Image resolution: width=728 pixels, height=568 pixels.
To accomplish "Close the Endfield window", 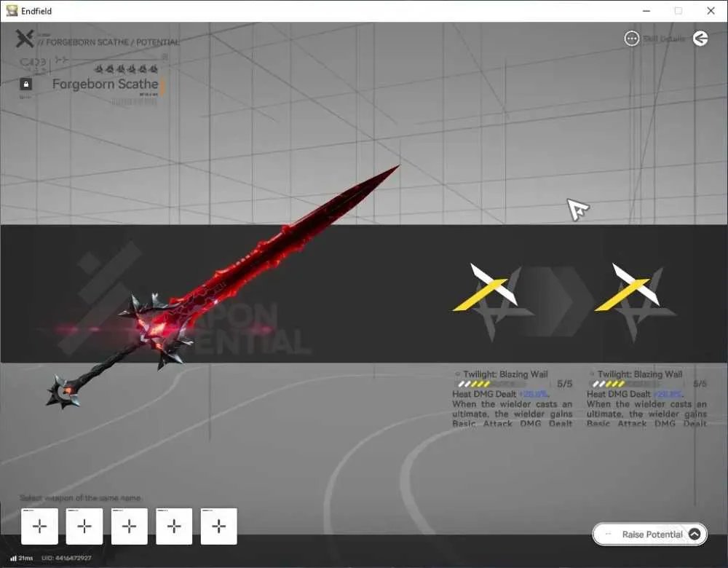I will 711,11.
